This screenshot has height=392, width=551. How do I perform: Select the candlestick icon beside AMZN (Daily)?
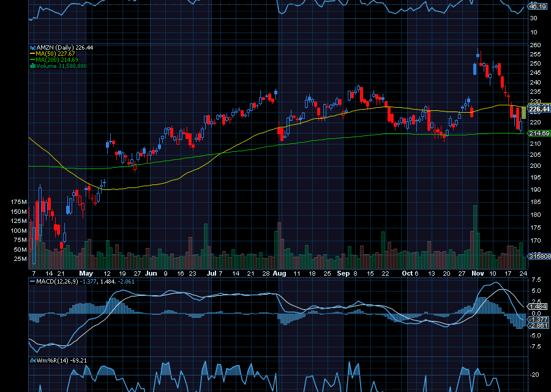[32, 47]
